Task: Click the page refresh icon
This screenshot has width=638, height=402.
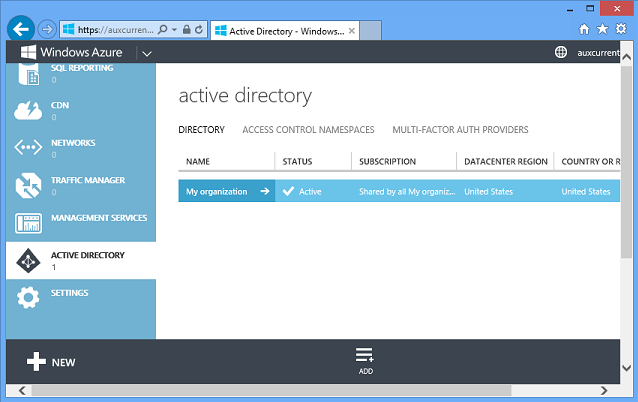Action: point(199,29)
